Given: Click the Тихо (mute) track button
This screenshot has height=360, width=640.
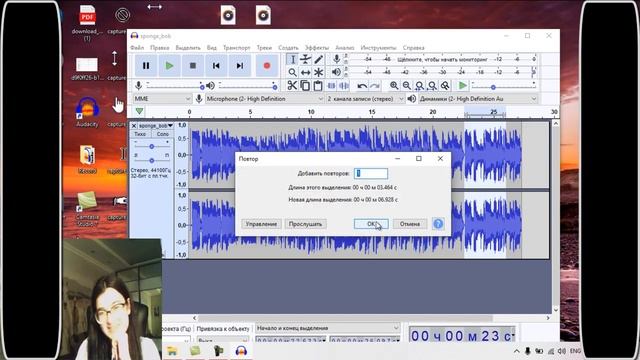Looking at the screenshot, I should pos(140,134).
